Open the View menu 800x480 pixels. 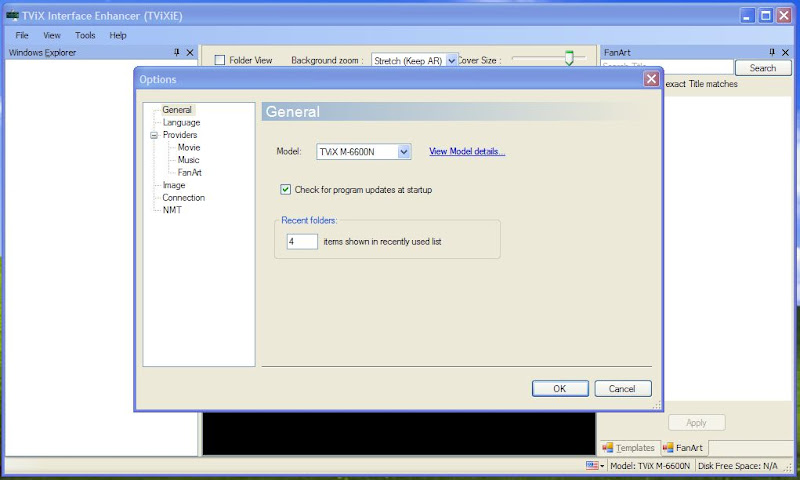pos(52,35)
